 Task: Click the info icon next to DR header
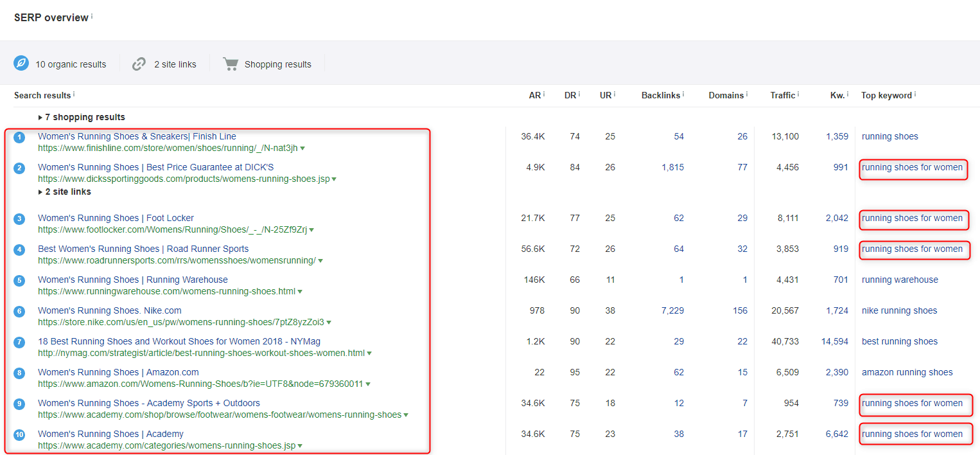point(579,94)
